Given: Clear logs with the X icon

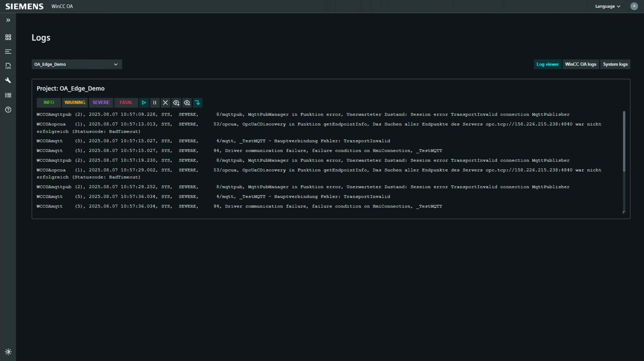Looking at the screenshot, I should click(x=165, y=103).
